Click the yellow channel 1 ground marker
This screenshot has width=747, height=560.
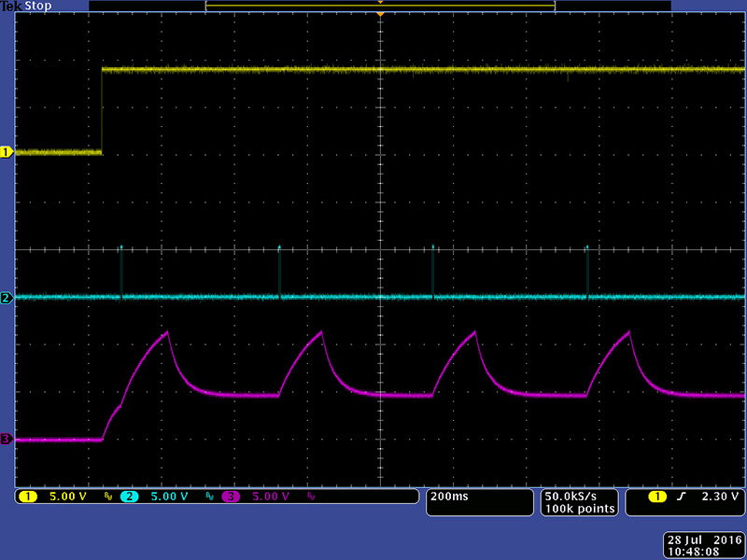coord(7,152)
